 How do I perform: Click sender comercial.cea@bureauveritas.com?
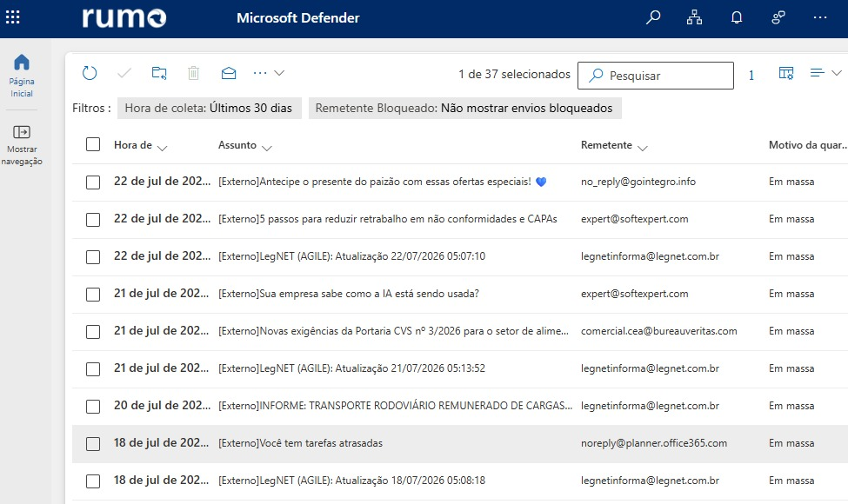coord(658,331)
